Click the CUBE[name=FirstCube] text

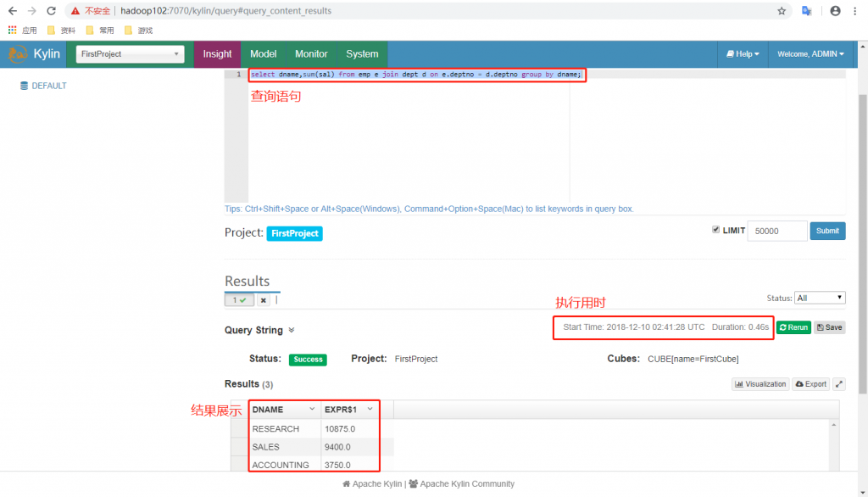(693, 359)
